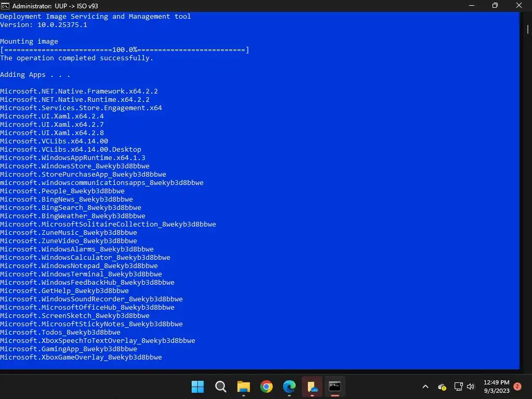Click 'Version: 10.0.25375.1' text

(x=44, y=25)
